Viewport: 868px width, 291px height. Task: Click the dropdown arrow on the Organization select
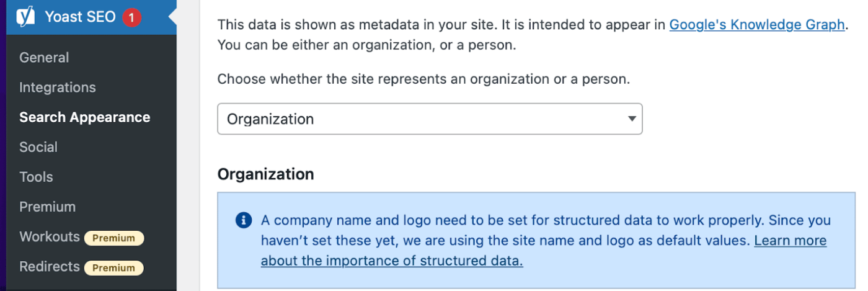tap(632, 119)
